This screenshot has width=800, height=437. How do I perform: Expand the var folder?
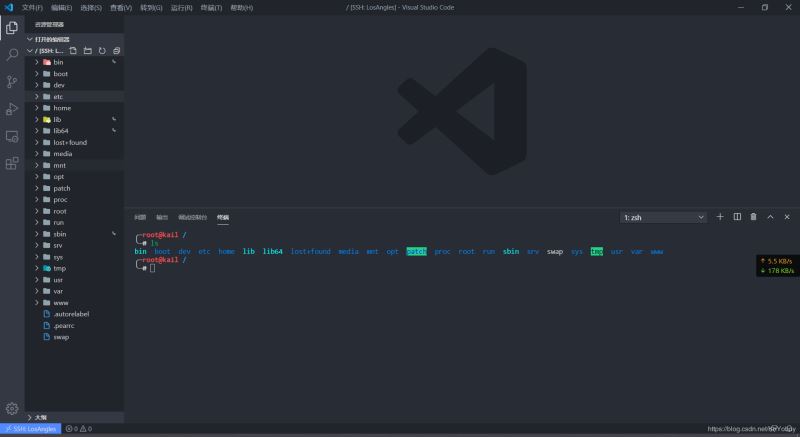(x=74, y=291)
